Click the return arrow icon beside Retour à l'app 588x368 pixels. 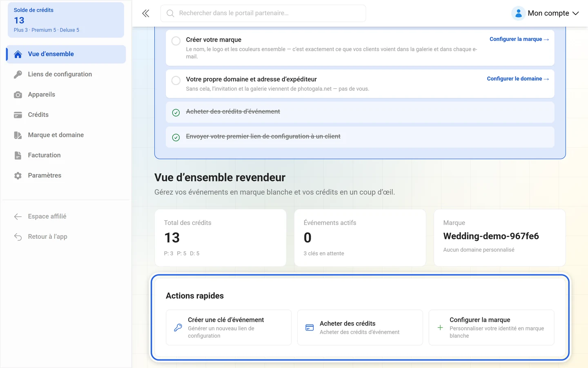pyautogui.click(x=18, y=237)
